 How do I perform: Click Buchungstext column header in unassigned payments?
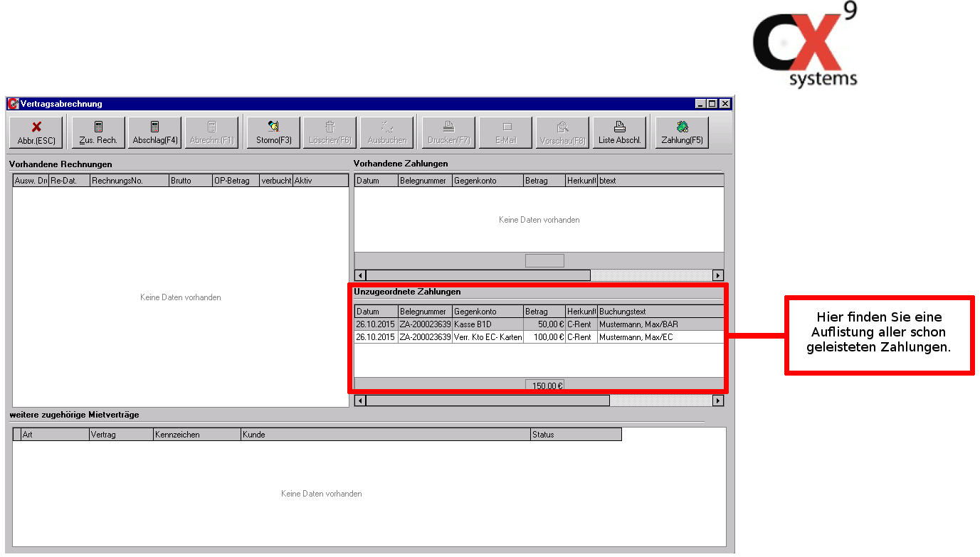659,312
